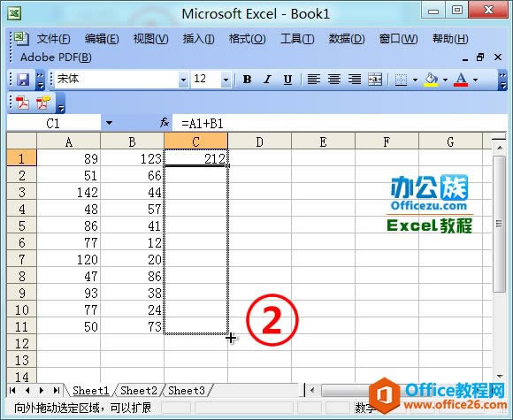
Task: Expand the Name Box dropdown arrow
Action: coord(109,123)
